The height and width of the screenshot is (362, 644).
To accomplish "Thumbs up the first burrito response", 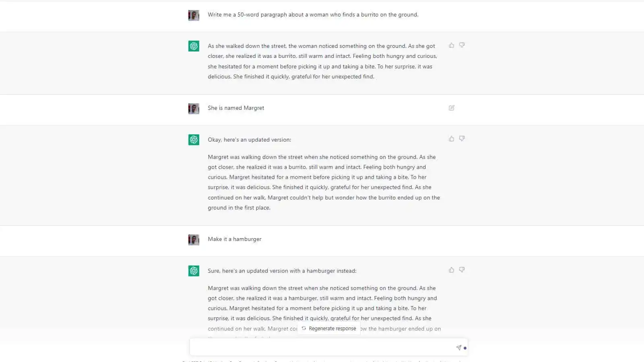I will [452, 45].
